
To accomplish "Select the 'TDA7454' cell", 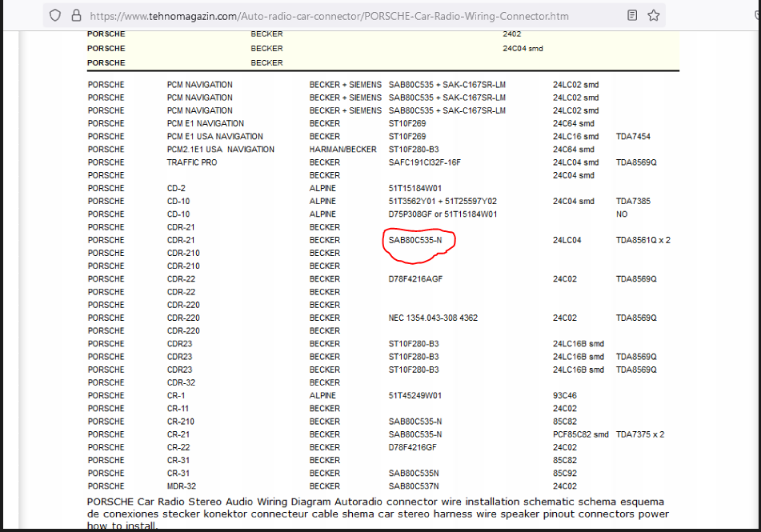I will [x=633, y=136].
